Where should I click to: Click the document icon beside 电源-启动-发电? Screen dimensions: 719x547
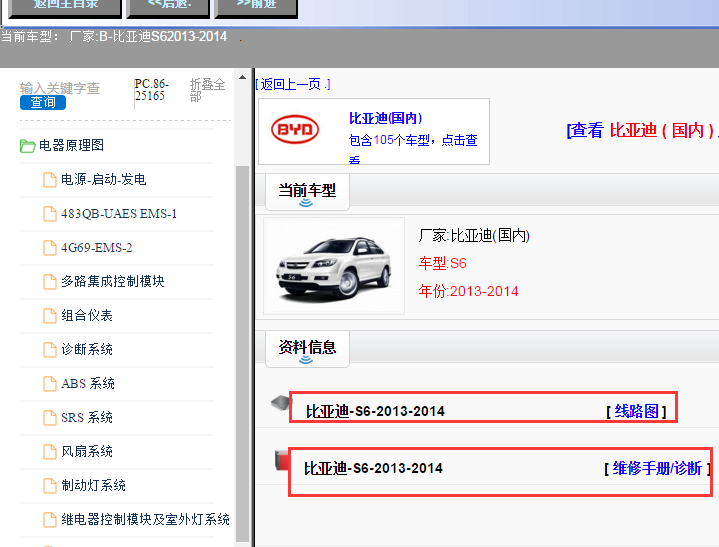[x=50, y=180]
